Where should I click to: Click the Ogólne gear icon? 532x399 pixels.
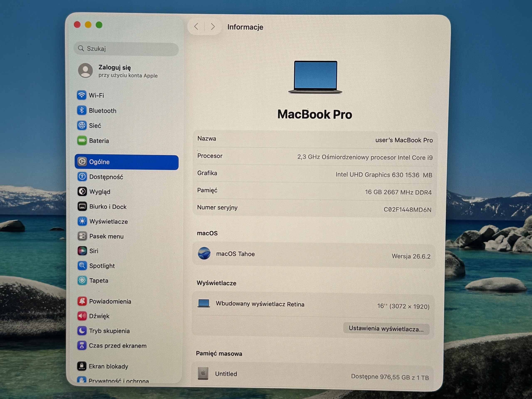pyautogui.click(x=82, y=162)
